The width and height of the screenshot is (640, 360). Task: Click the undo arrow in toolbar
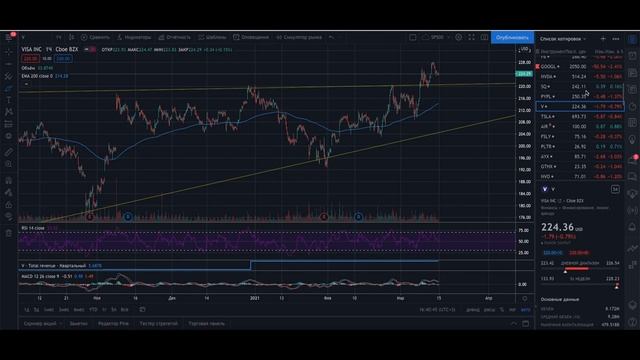click(331, 37)
